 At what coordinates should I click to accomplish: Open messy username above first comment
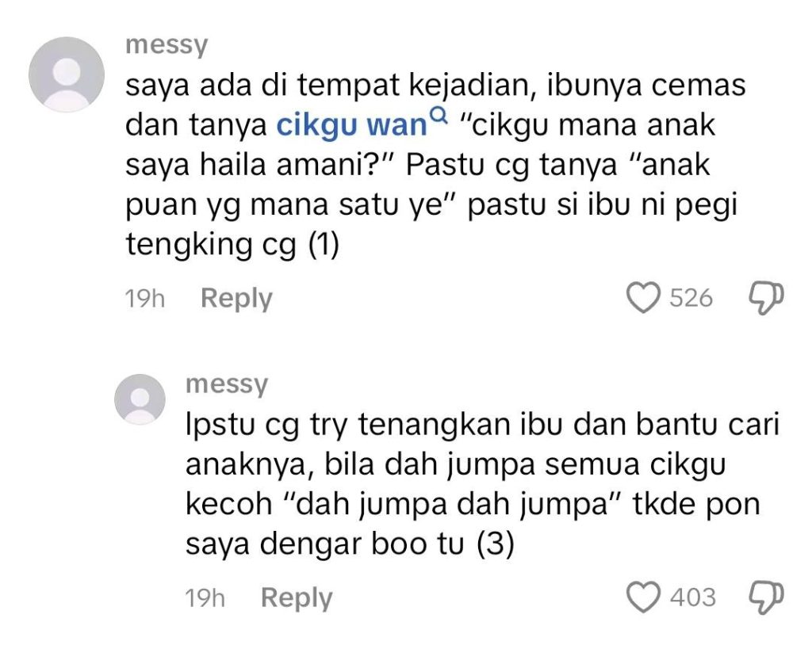click(167, 45)
